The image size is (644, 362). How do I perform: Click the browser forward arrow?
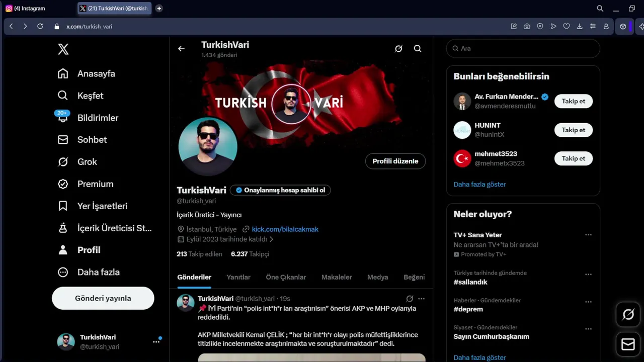coord(25,26)
